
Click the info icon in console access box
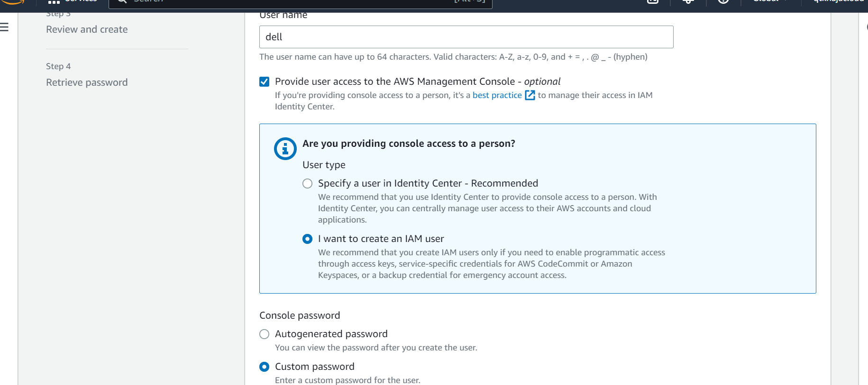tap(285, 149)
